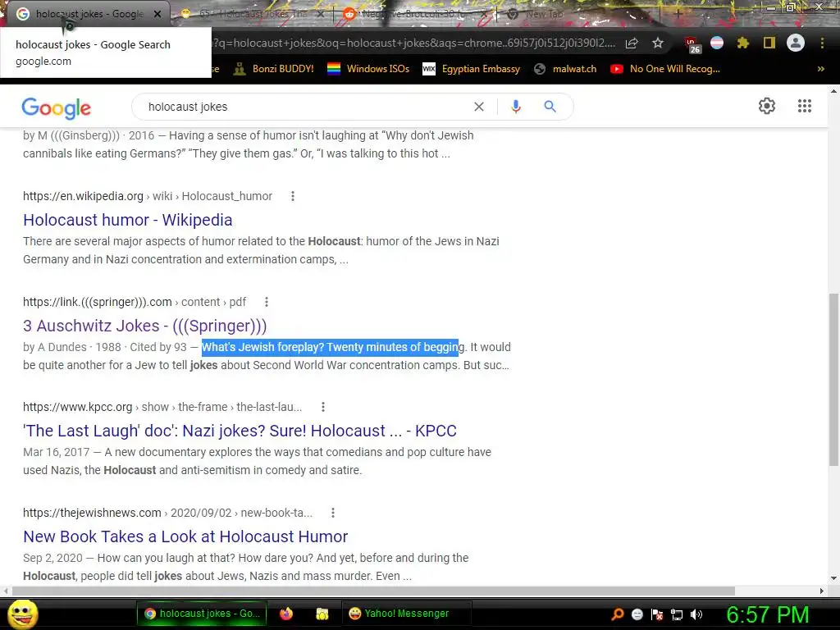This screenshot has width=840, height=630.
Task: Click the thejewishnews.com result URL
Action: click(167, 513)
